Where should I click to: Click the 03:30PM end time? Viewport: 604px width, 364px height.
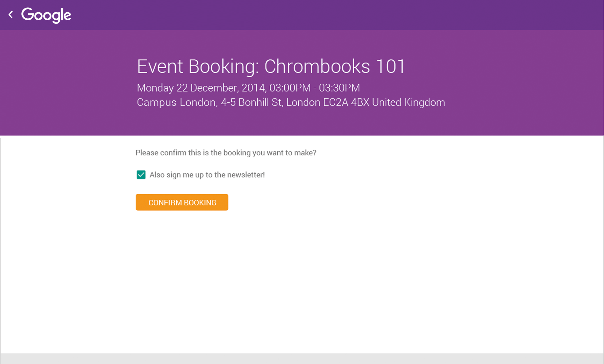click(x=339, y=88)
